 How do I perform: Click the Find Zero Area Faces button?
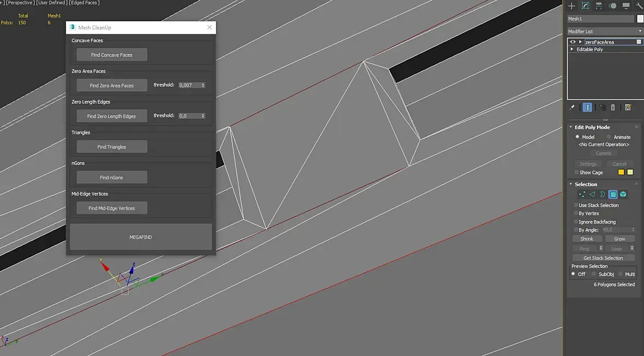(x=112, y=86)
